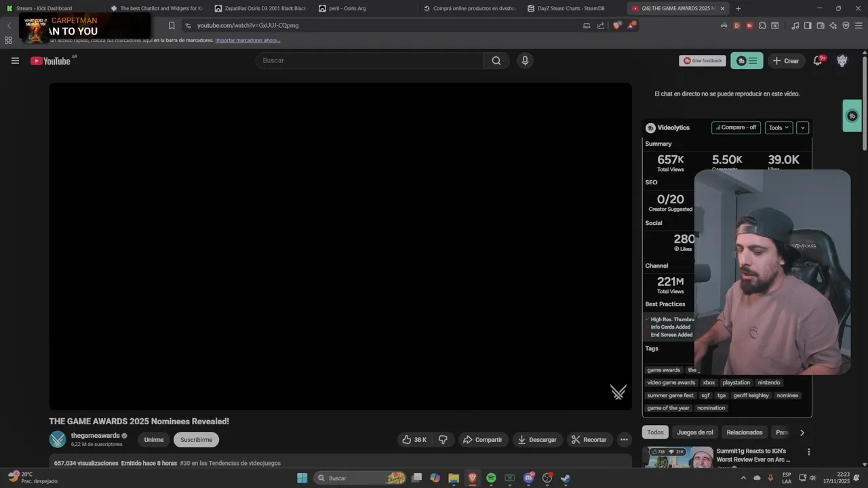The image size is (868, 488).
Task: Click the Recortar clip button
Action: pyautogui.click(x=589, y=440)
